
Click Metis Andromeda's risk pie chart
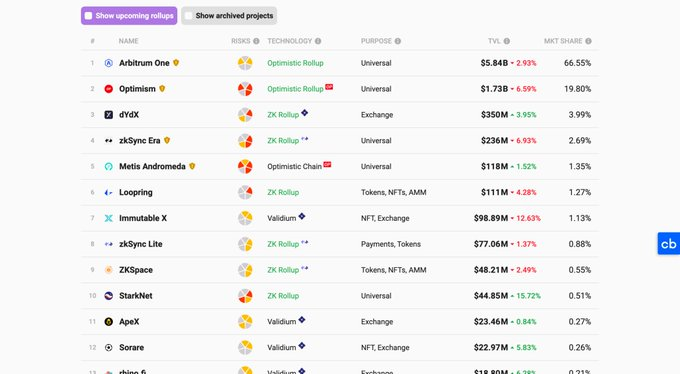[245, 167]
